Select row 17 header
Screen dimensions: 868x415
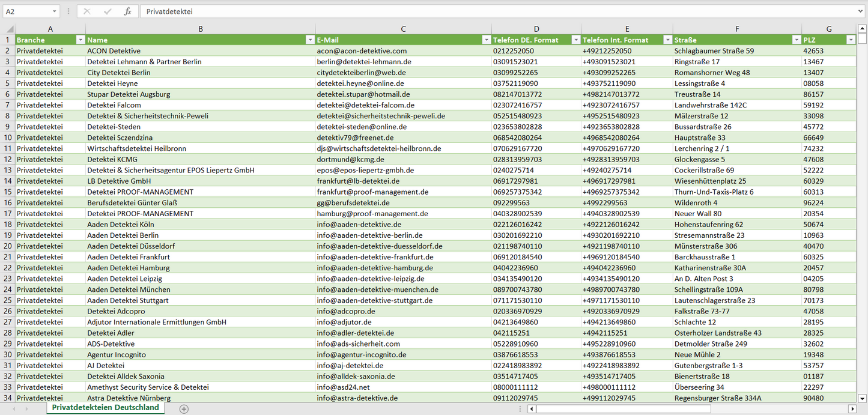click(7, 213)
